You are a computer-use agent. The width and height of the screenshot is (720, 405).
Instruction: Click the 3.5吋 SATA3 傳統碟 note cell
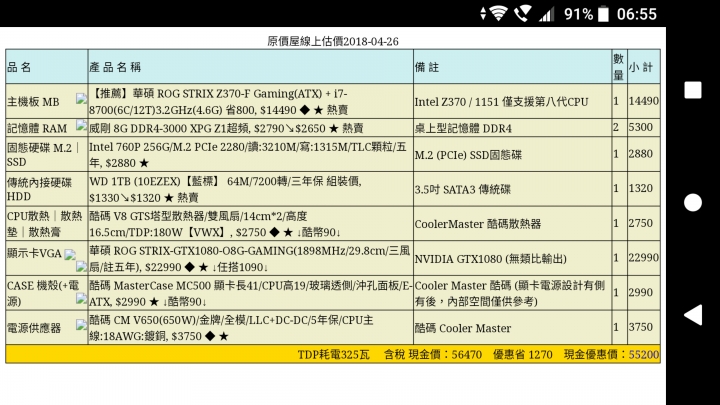click(x=512, y=189)
